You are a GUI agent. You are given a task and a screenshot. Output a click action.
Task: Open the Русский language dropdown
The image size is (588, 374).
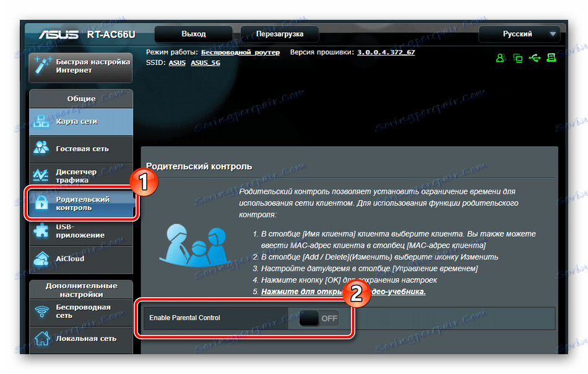point(519,34)
